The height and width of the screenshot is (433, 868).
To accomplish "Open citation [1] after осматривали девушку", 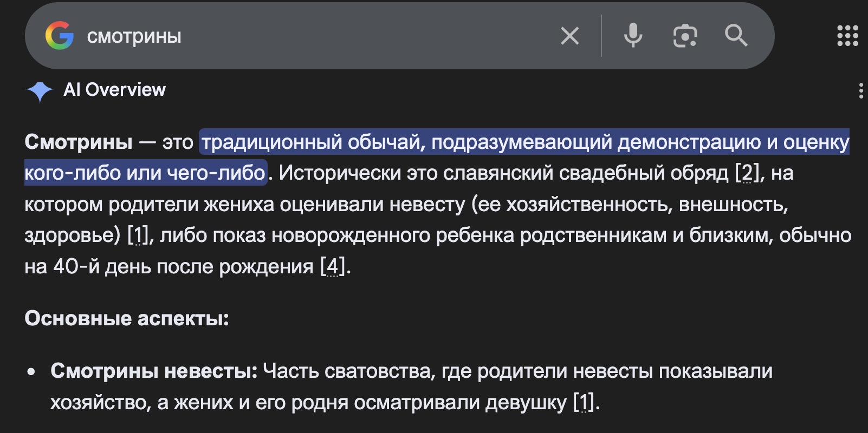I will tap(584, 403).
